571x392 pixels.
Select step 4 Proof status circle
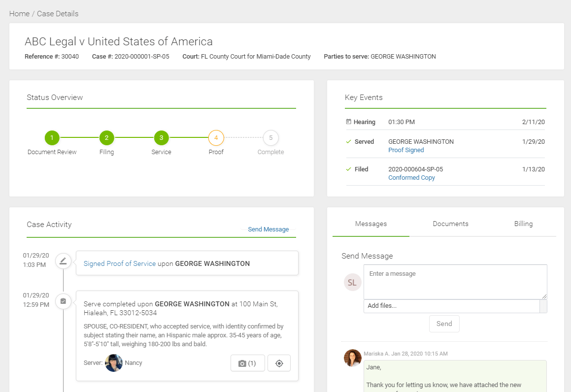[x=216, y=138]
